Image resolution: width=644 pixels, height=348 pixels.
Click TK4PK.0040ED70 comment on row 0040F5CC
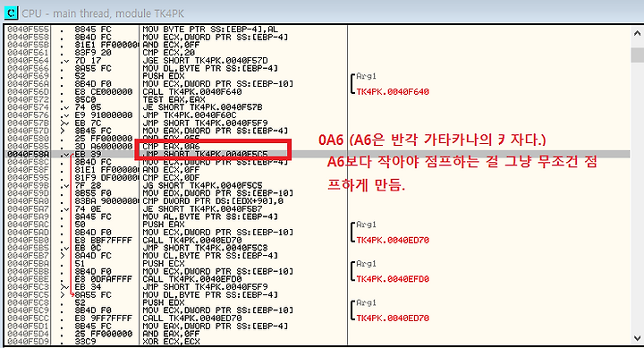click(393, 318)
